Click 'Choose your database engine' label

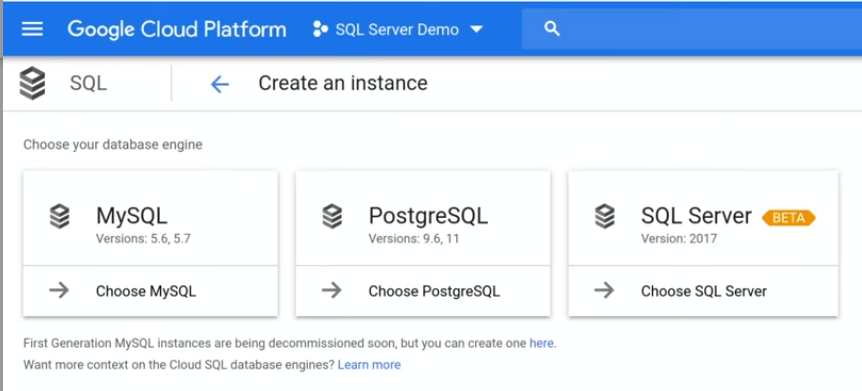coord(113,145)
